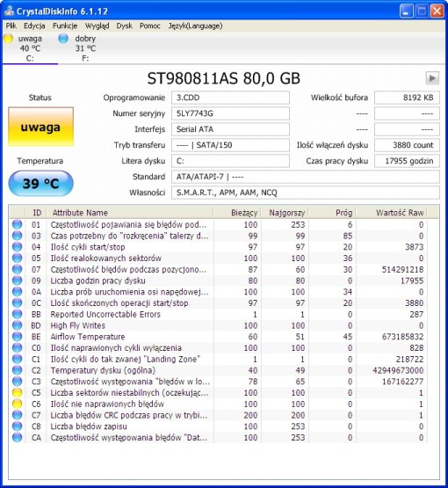Select the 'Airflow Temperature' row
The height and width of the screenshot is (488, 448).
[218, 337]
